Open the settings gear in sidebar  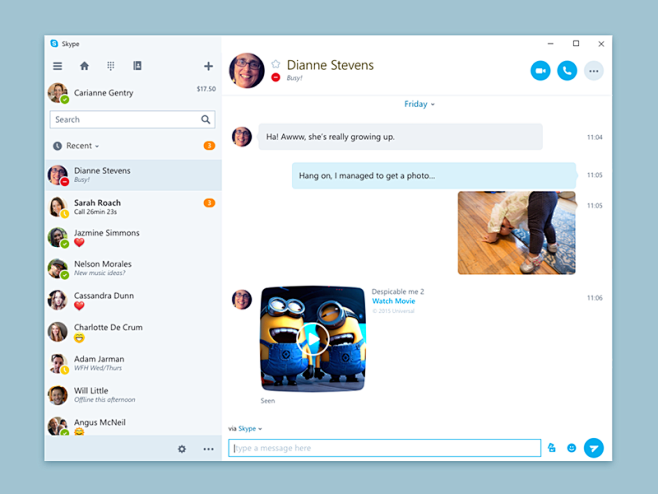point(182,449)
